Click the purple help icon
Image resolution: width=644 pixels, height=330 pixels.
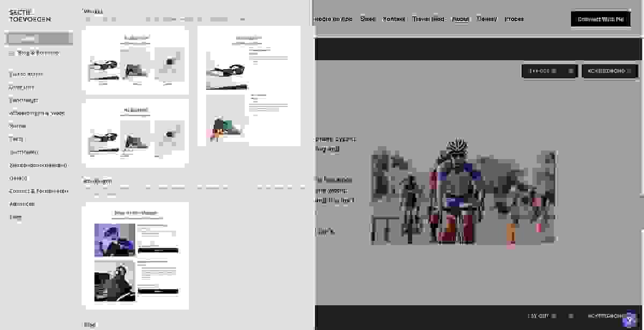629,320
